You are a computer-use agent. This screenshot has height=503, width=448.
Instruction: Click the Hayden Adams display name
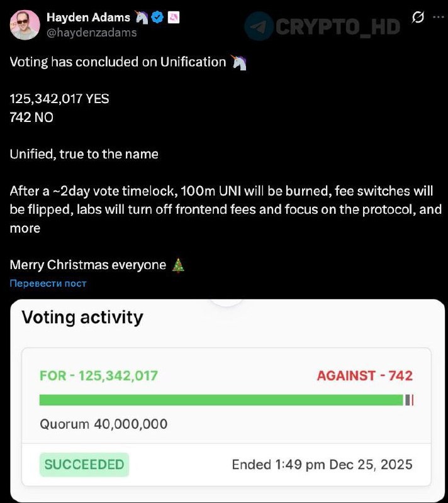point(88,18)
